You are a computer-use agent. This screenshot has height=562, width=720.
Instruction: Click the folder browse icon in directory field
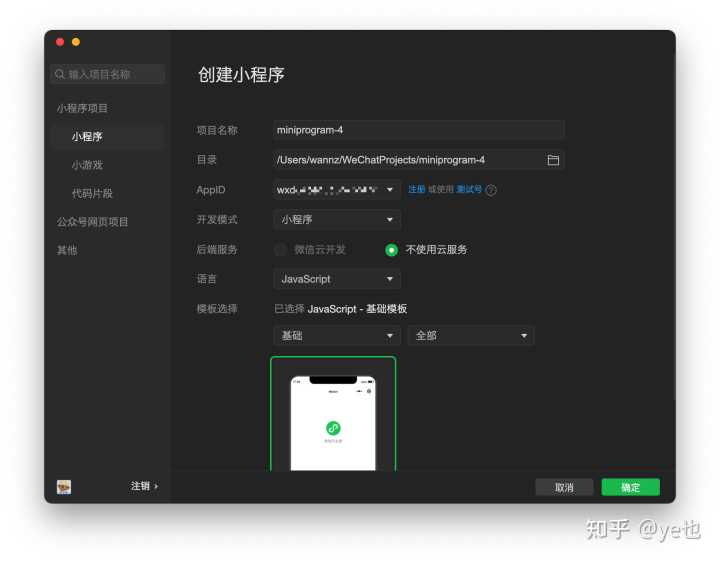[x=553, y=160]
